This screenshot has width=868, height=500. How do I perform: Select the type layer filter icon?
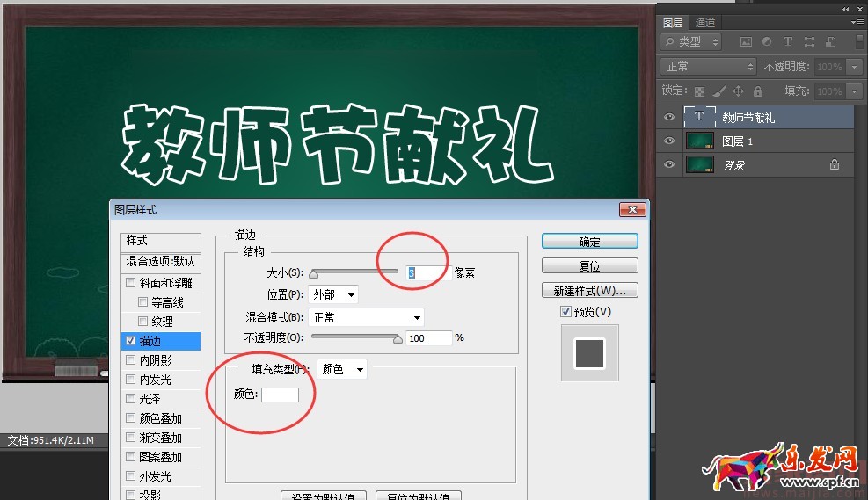tap(788, 41)
